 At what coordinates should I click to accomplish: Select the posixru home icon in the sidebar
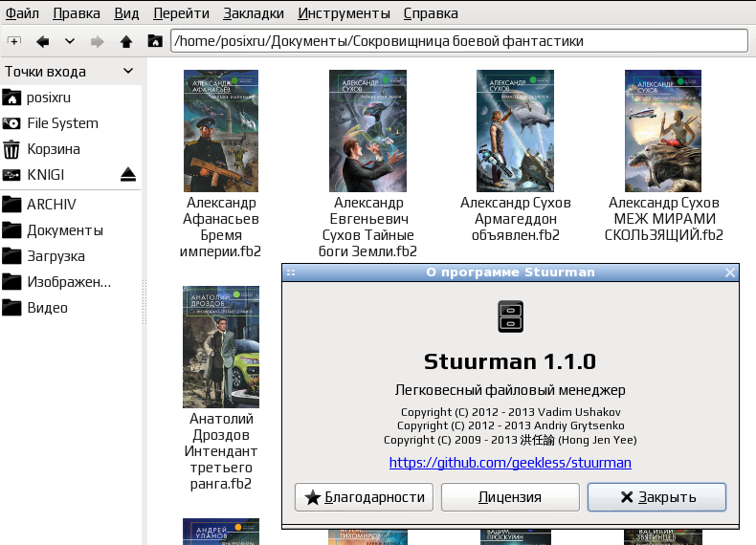11,98
